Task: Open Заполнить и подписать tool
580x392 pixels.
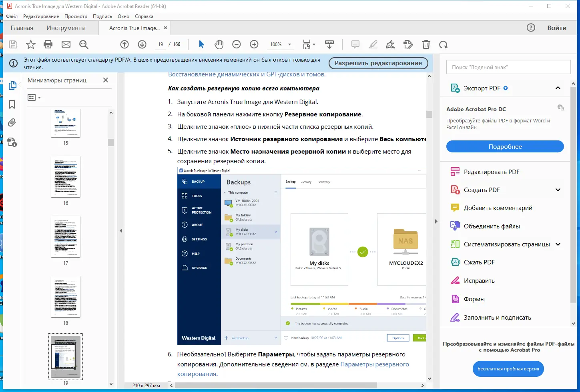Action: (x=491, y=318)
